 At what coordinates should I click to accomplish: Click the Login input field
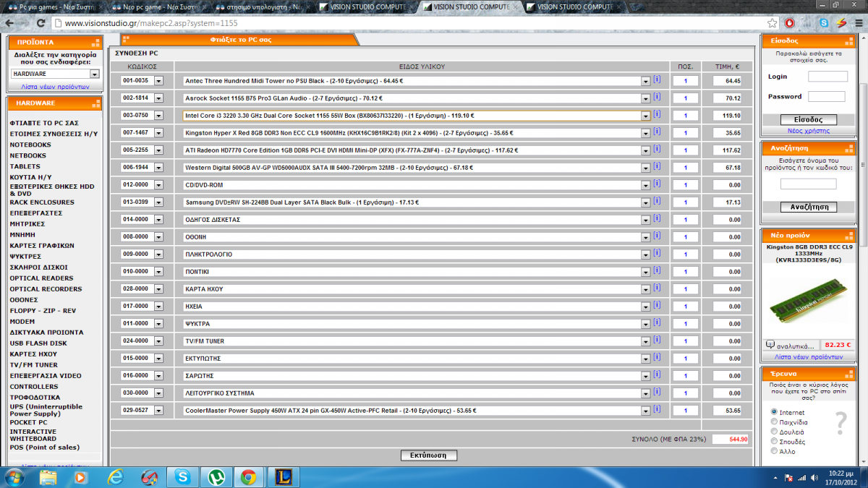click(827, 76)
